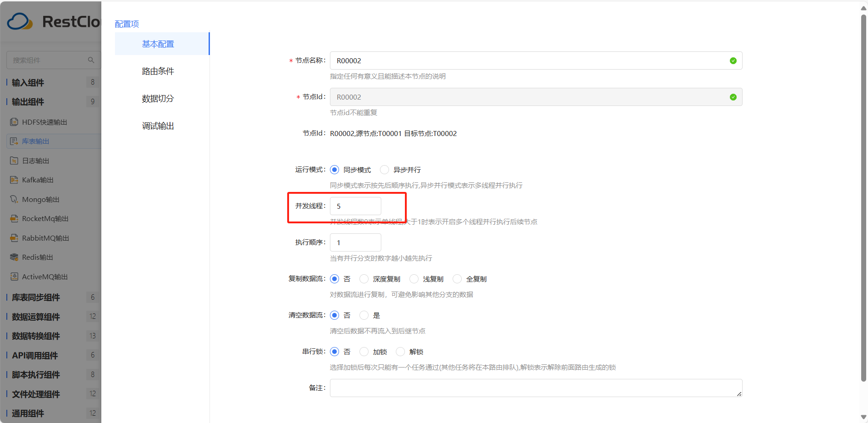Open the 基本配置 tab

tap(162, 44)
